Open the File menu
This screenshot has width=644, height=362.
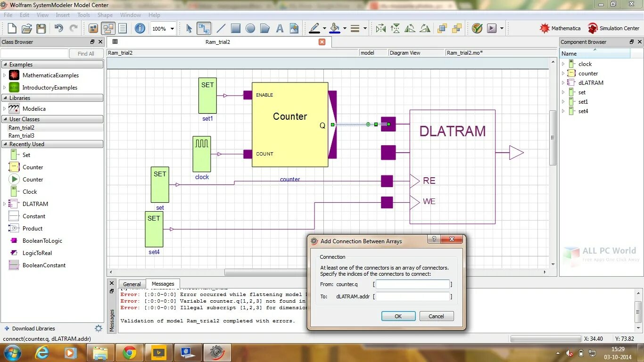8,15
